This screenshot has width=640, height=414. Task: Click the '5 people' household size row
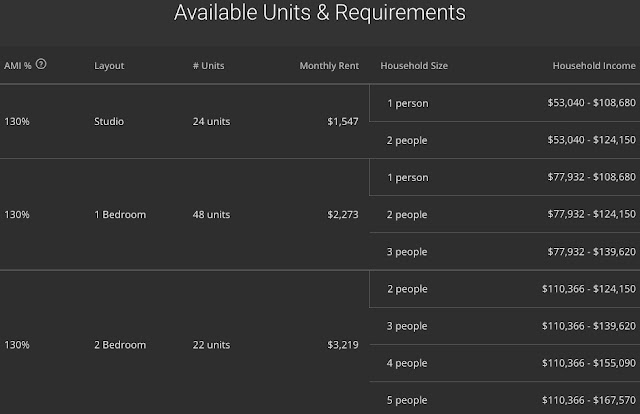coord(407,401)
